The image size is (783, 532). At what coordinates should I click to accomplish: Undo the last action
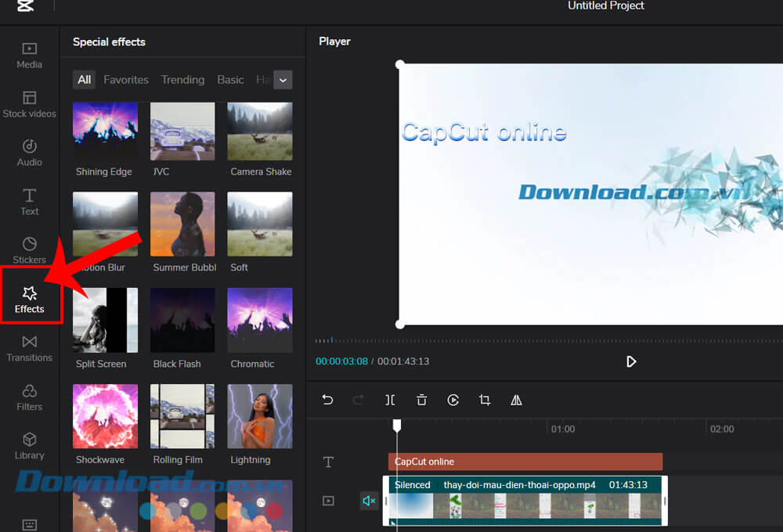[327, 400]
